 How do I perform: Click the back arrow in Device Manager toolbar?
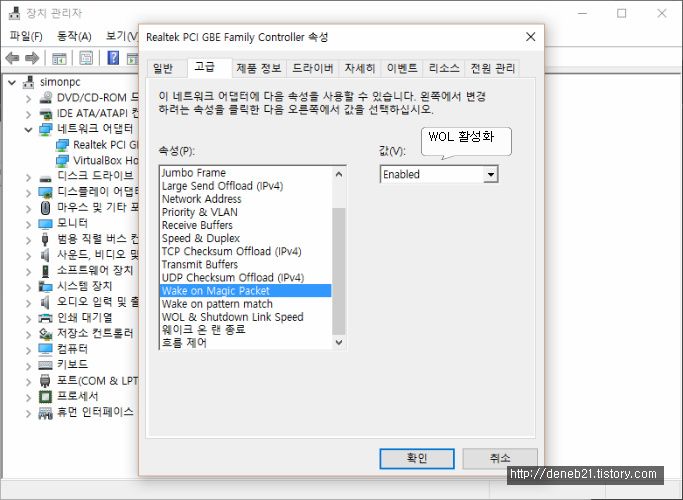[13, 58]
